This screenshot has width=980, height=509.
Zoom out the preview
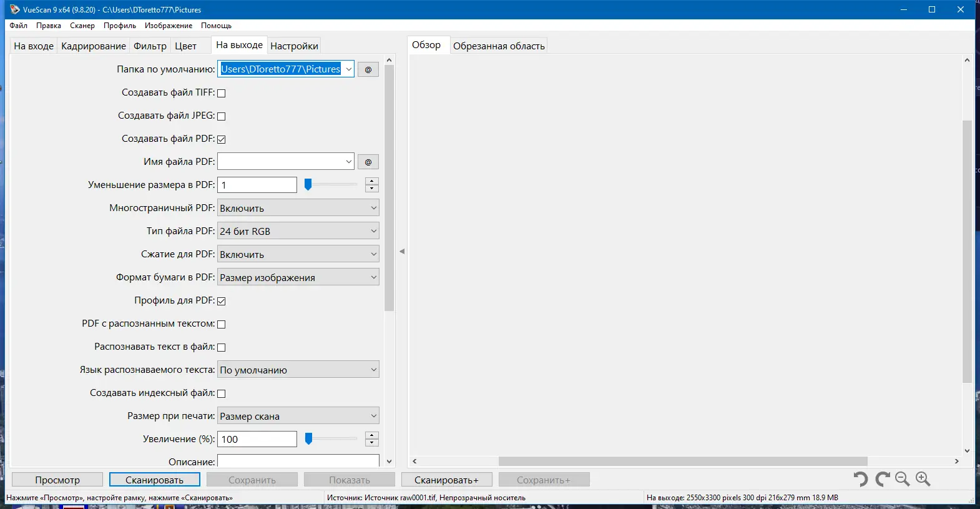coord(903,479)
